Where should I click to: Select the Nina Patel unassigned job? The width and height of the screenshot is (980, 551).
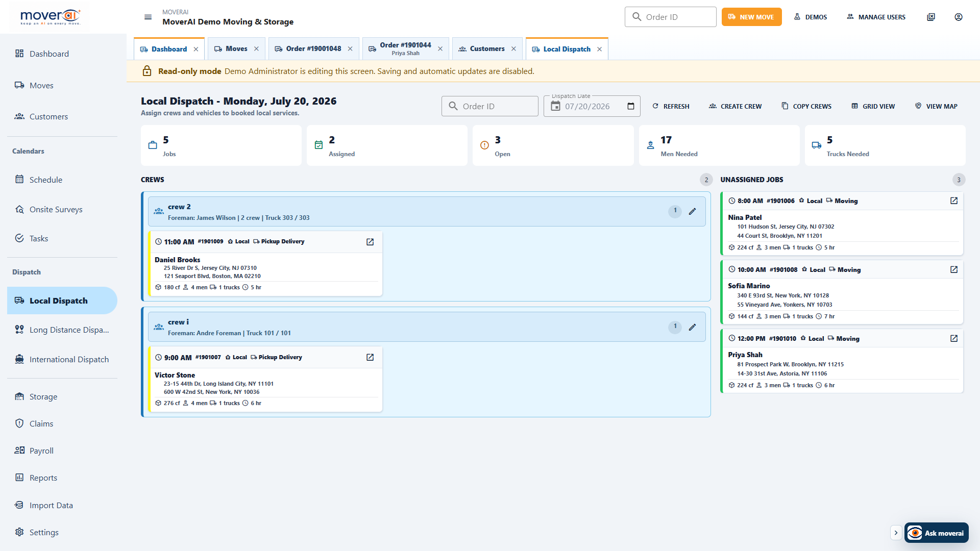click(842, 223)
